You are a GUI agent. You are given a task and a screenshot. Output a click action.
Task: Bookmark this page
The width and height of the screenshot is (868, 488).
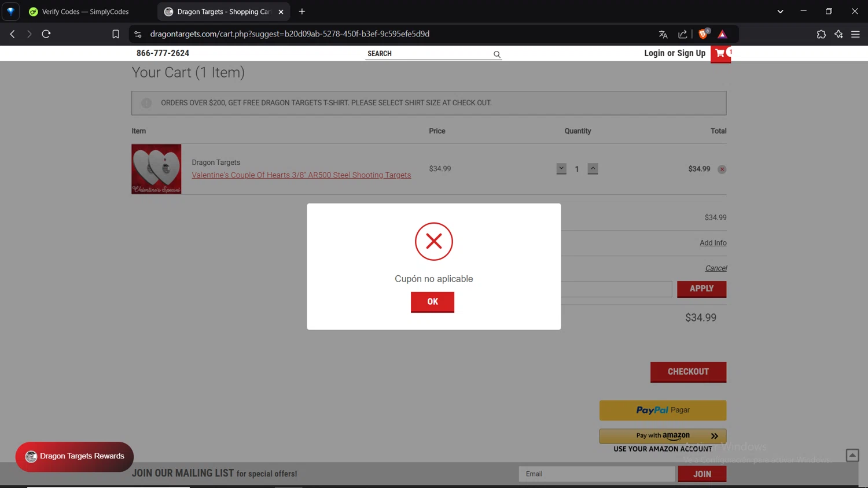116,34
